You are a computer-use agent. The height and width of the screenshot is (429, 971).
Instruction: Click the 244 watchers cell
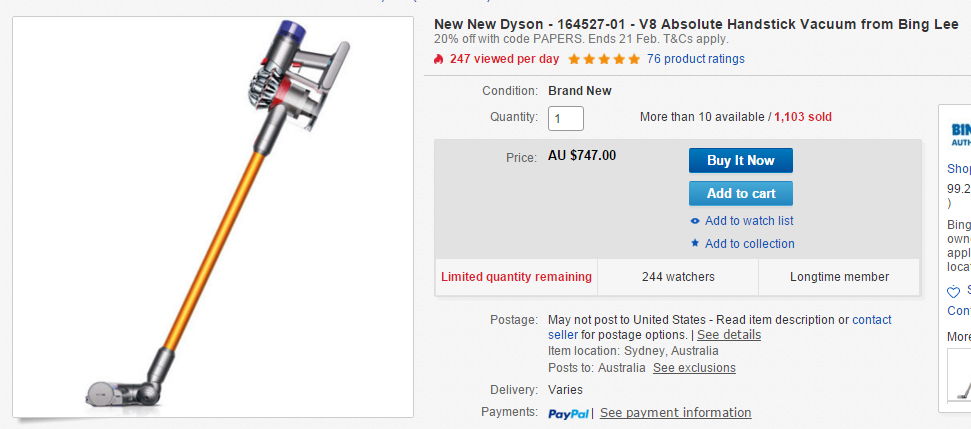point(678,277)
